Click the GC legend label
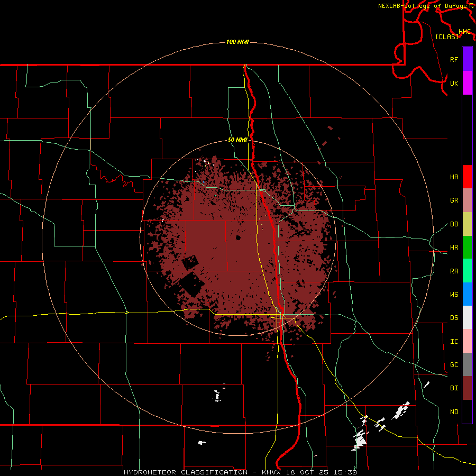476x476 pixels. (454, 365)
